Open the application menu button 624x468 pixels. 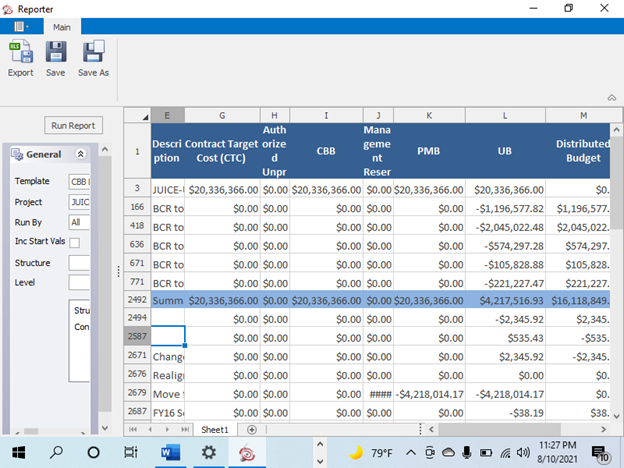[x=21, y=27]
